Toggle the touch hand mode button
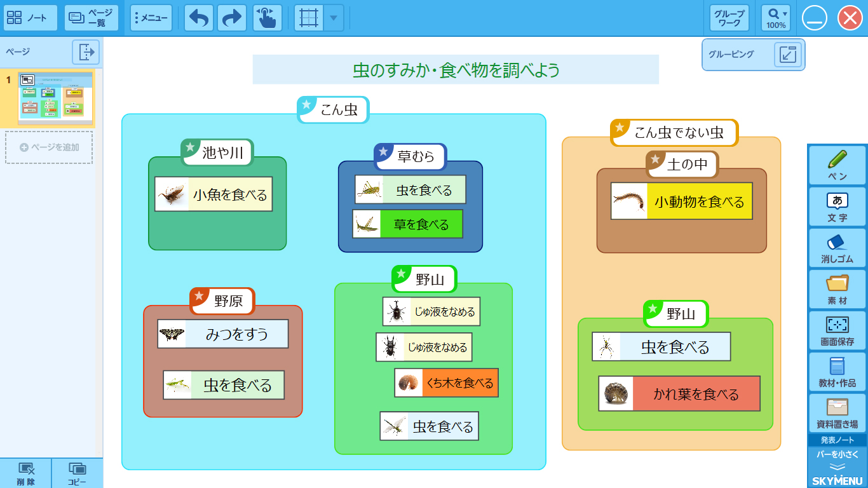This screenshot has width=868, height=488. coord(268,18)
